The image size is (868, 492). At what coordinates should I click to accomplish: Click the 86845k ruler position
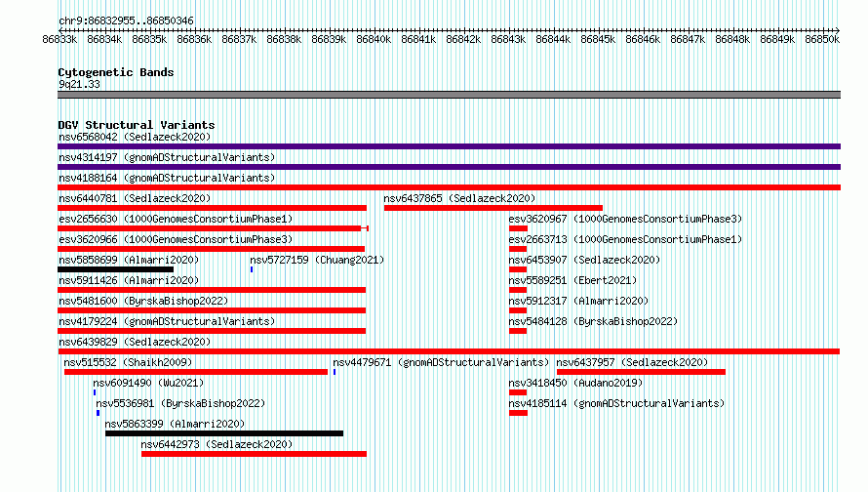[598, 39]
